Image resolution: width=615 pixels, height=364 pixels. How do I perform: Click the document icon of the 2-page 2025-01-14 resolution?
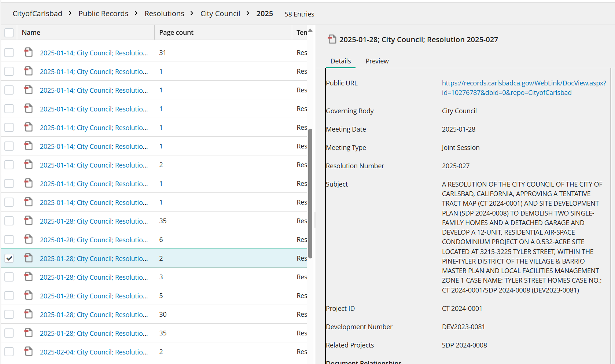(x=29, y=165)
